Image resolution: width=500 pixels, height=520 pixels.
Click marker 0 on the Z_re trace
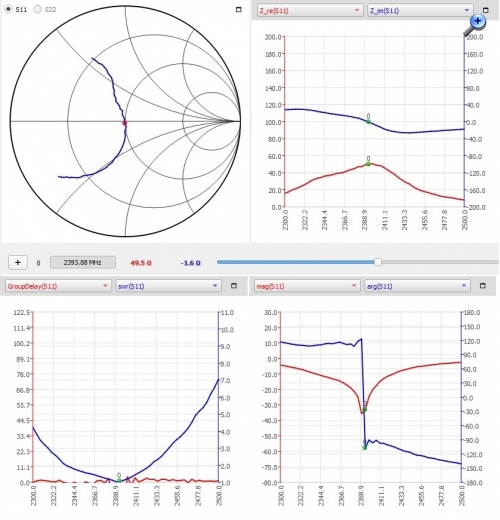368,164
